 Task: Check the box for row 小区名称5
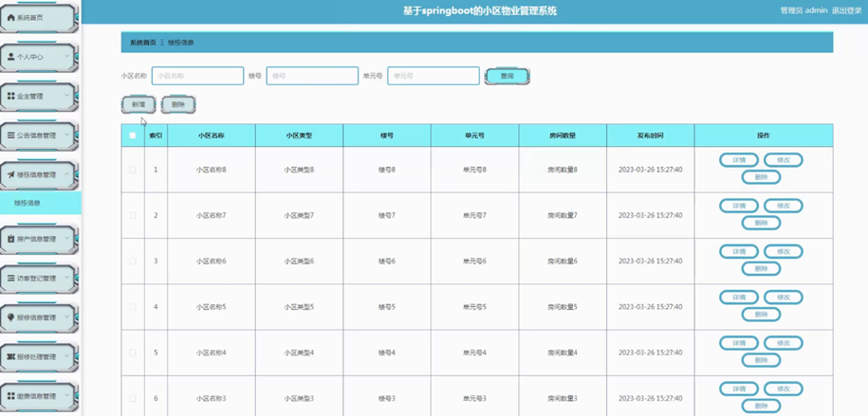[132, 307]
